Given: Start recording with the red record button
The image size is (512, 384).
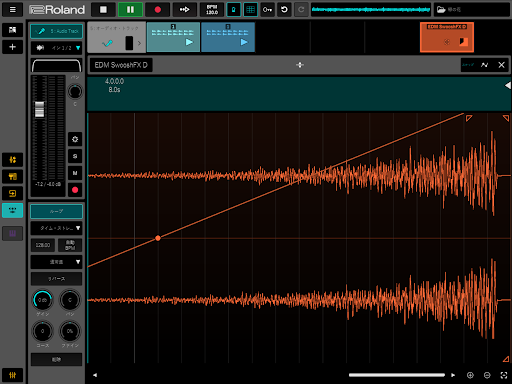Looking at the screenshot, I should coord(158,9).
